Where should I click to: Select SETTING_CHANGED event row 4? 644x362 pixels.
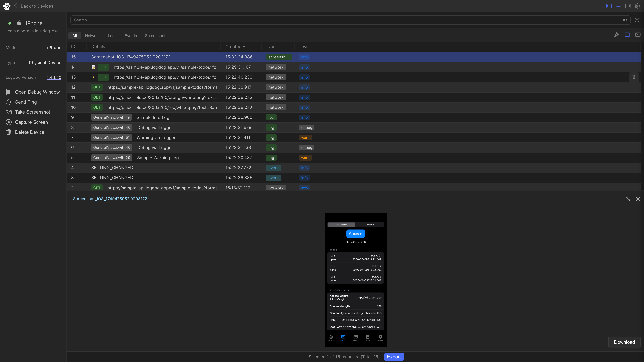(354, 168)
